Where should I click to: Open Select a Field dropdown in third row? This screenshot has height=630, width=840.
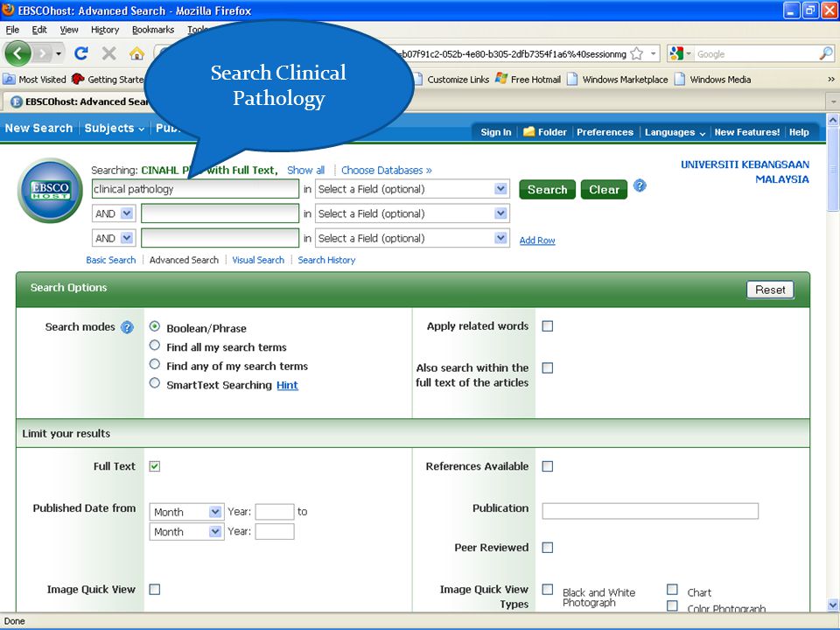[412, 238]
